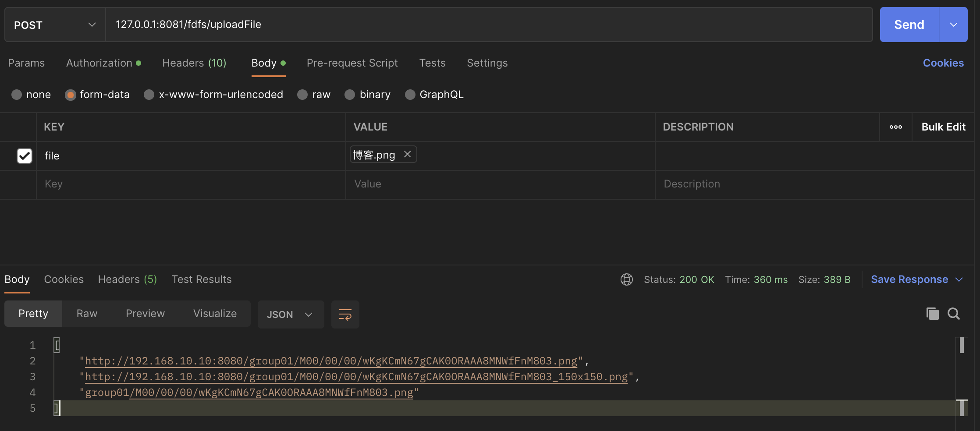Click the wrap lines icon in response toolbar
Viewport: 980px width, 431px height.
tap(345, 314)
